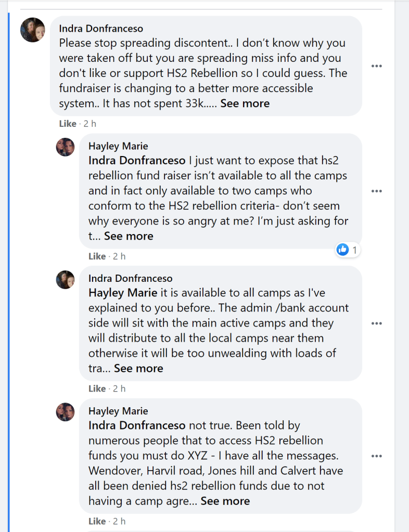The height and width of the screenshot is (532, 409).
Task: Click Indra's avatar on her reply comment
Action: point(65,280)
